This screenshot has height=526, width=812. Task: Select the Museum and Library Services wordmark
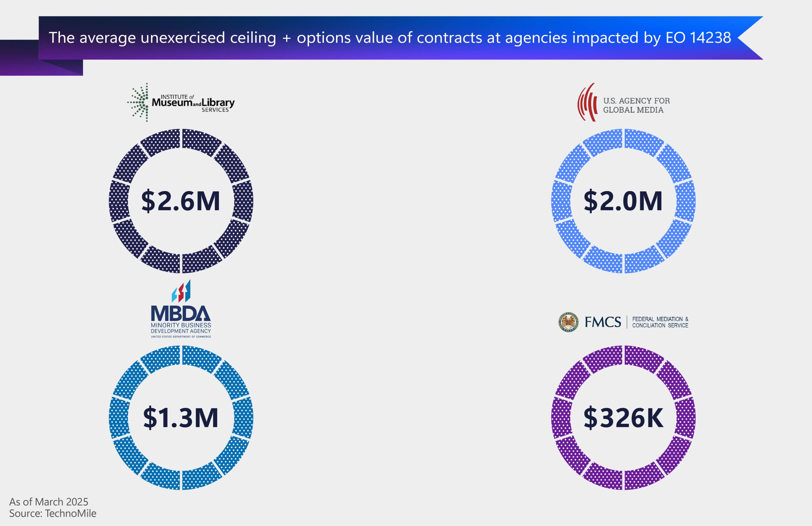click(193, 103)
